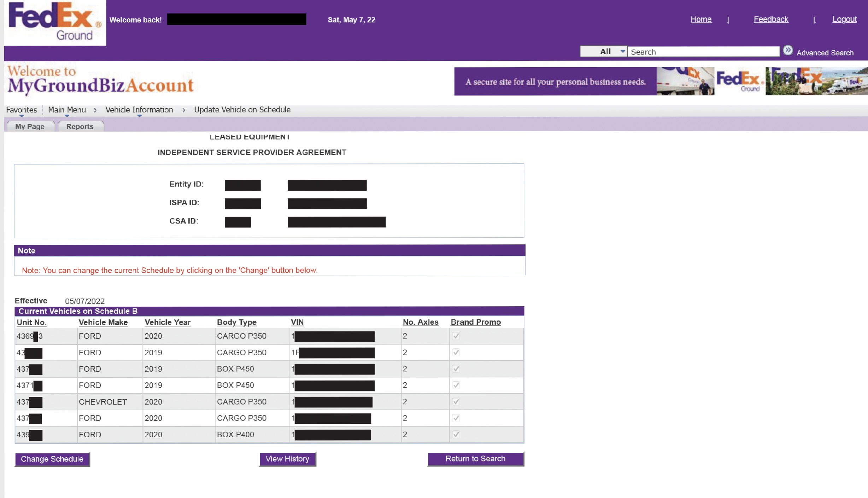Viewport: 868px width, 498px height.
Task: Click the Logout link
Action: [x=844, y=19]
